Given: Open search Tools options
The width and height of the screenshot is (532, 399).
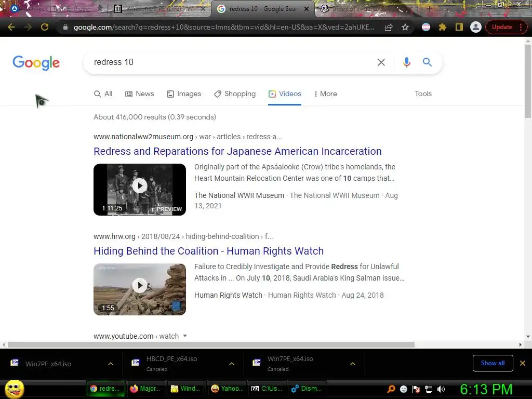Looking at the screenshot, I should 423,94.
